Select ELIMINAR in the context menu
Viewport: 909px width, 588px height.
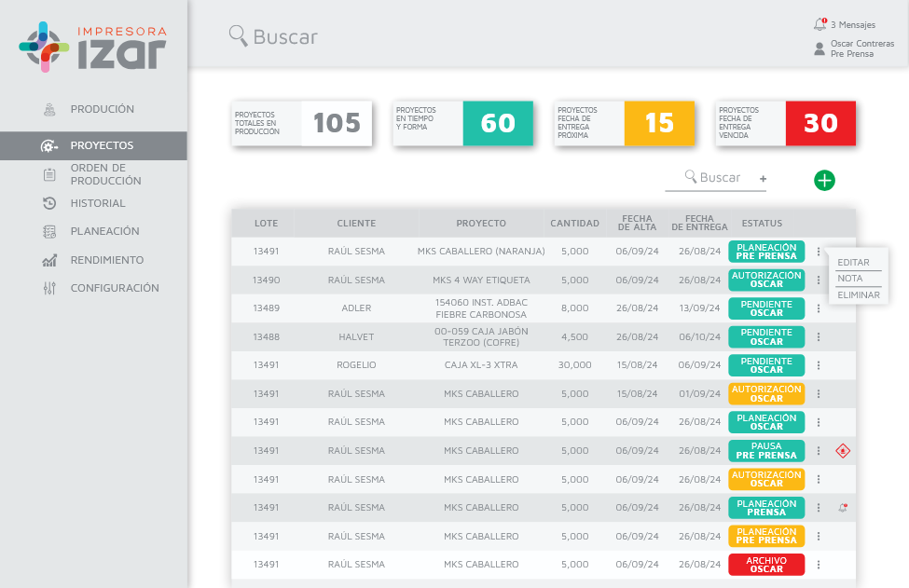click(858, 294)
